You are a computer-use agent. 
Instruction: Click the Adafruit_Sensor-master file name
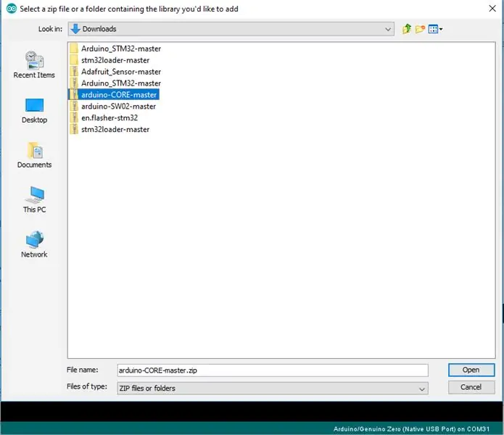coord(121,72)
